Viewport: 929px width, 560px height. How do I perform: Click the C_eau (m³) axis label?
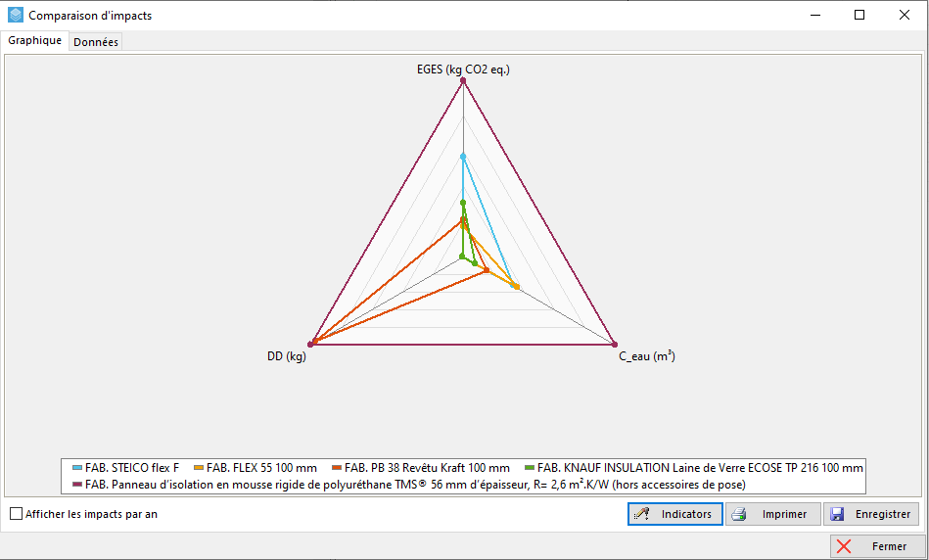pyautogui.click(x=647, y=355)
